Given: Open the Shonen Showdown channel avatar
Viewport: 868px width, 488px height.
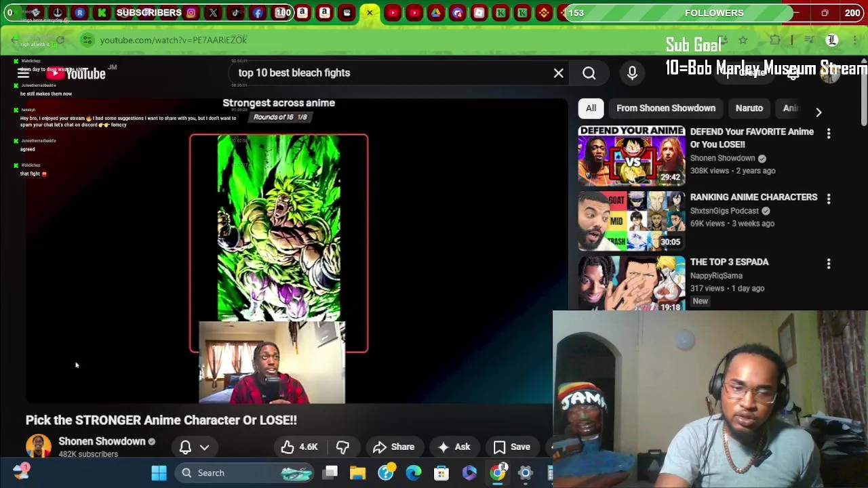Looking at the screenshot, I should pos(39,447).
